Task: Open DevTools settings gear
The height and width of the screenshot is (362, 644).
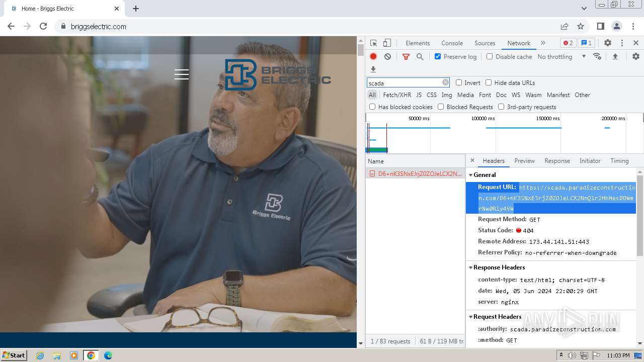Action: [607, 43]
